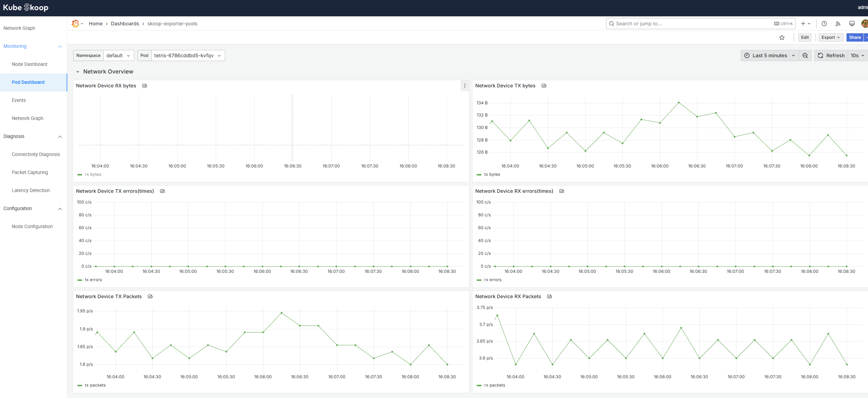Open the news feed RSS icon
Image resolution: width=868 pixels, height=398 pixels.
coord(838,24)
